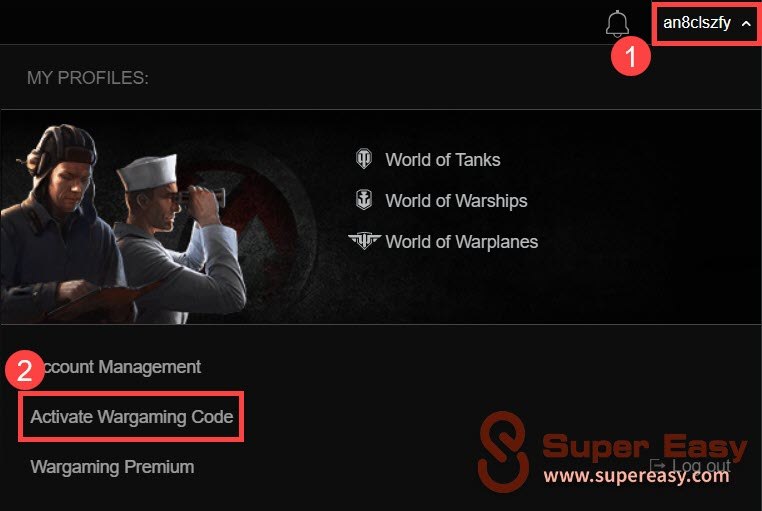Select Activate Wargaming Code
Screen dimensions: 762x511
(132, 417)
